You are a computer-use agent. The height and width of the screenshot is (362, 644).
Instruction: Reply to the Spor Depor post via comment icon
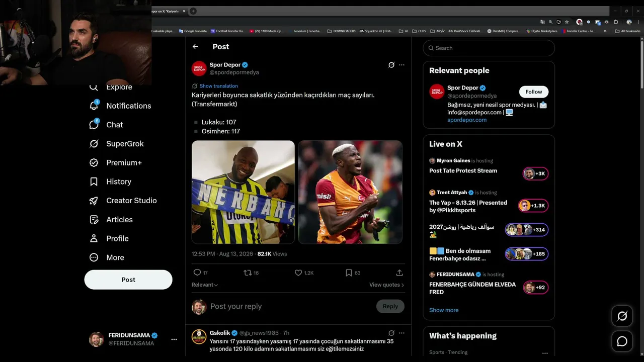197,273
